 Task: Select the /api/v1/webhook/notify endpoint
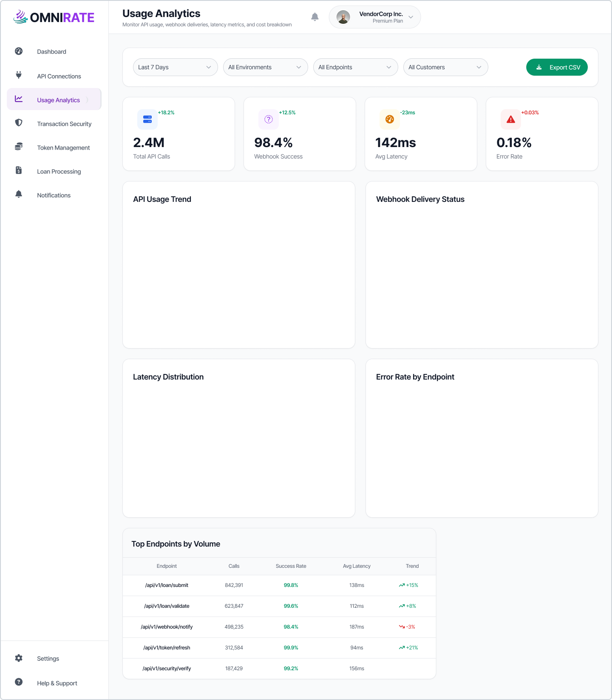pyautogui.click(x=167, y=627)
